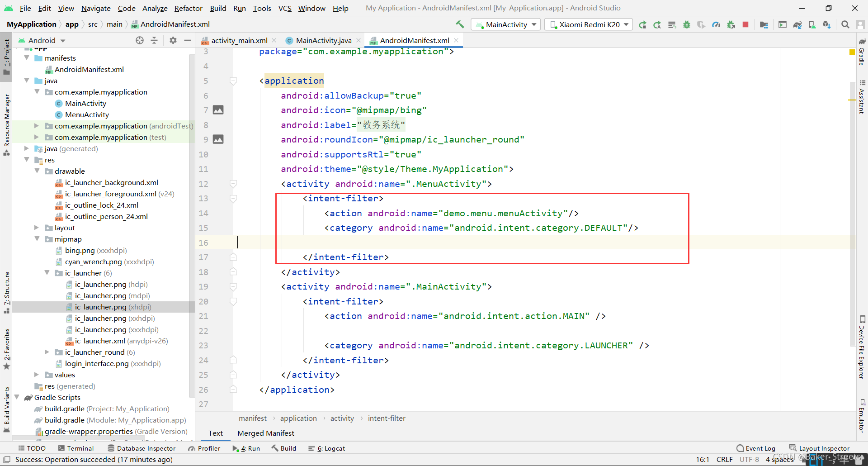Toggle the Structure side panel
The width and height of the screenshot is (868, 466).
pyautogui.click(x=6, y=293)
